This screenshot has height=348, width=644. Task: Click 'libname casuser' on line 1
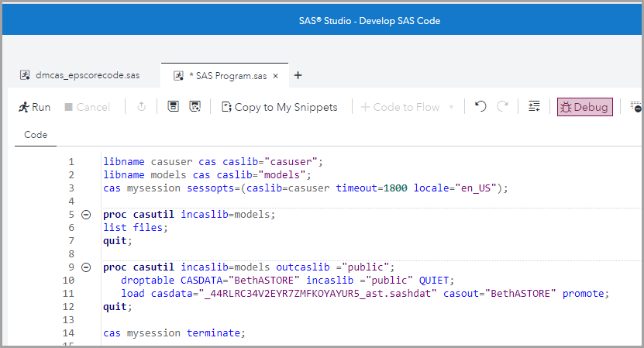147,162
